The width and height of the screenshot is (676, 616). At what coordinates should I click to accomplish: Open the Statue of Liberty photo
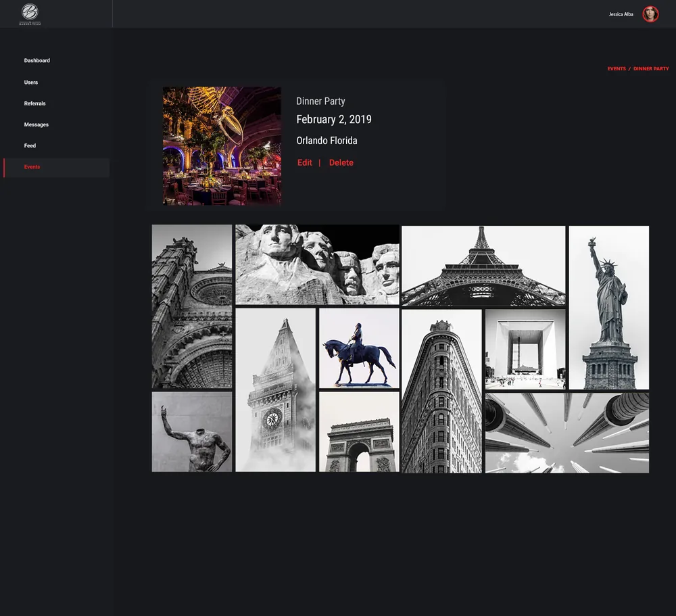coord(609,308)
